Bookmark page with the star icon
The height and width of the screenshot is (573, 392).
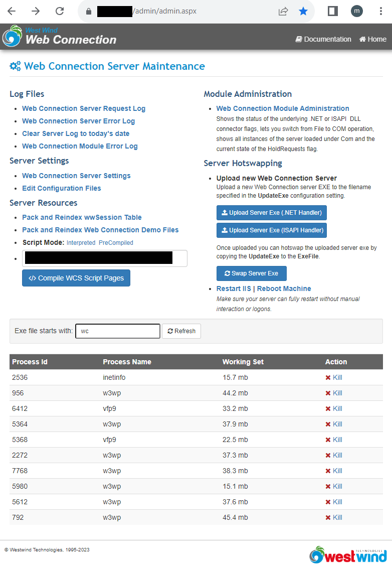(303, 11)
